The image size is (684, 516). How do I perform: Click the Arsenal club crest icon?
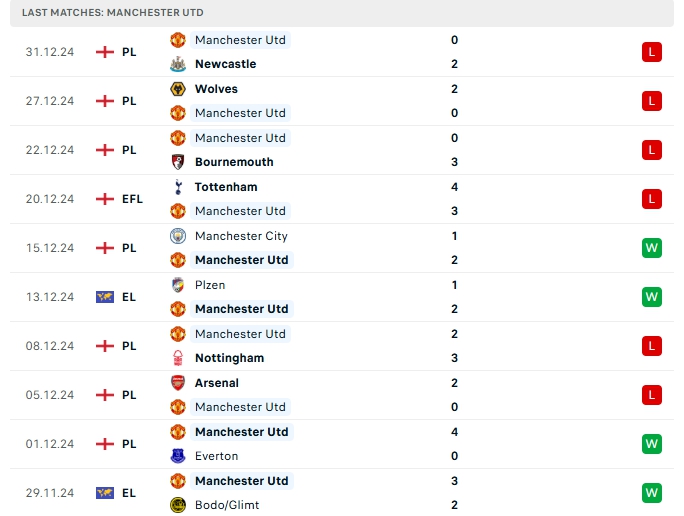(x=178, y=383)
